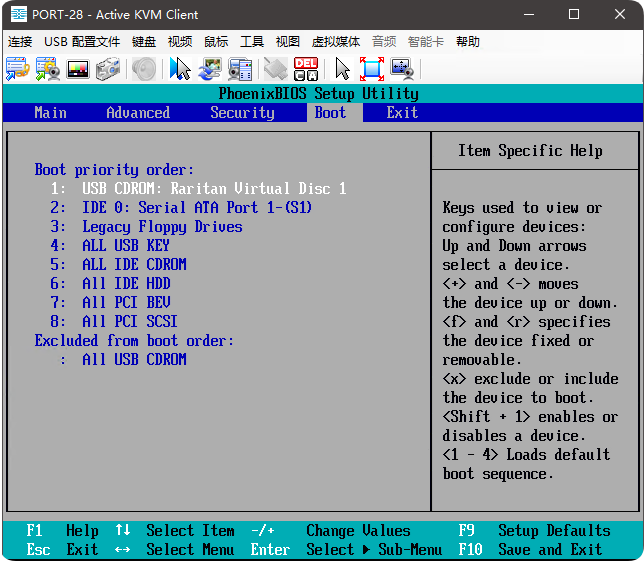This screenshot has width=644, height=561.
Task: Switch to the BIOS Security tab
Action: pos(242,113)
